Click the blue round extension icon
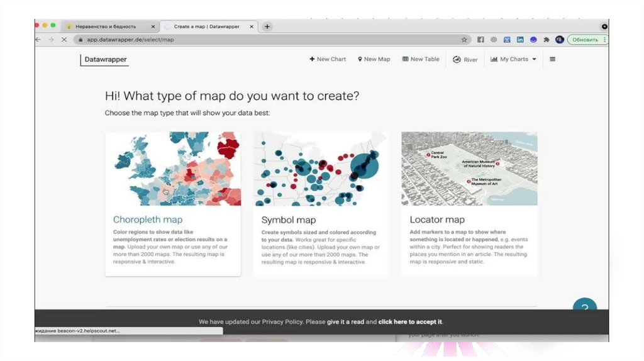 (533, 40)
